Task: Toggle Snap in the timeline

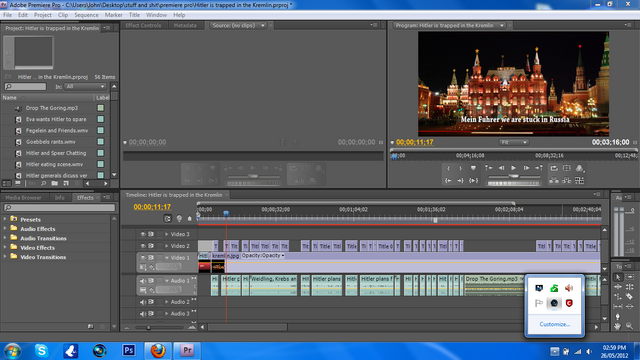Action: (167, 219)
